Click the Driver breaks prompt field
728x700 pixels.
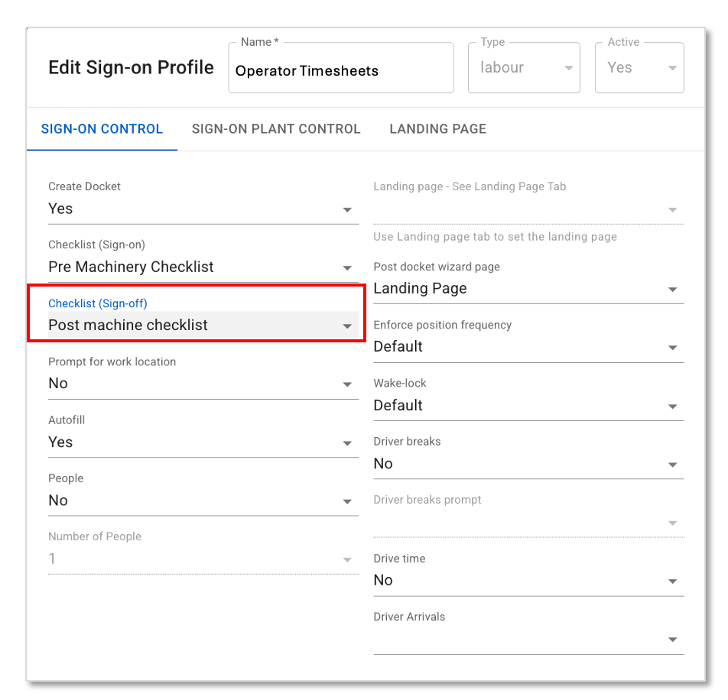[528, 523]
